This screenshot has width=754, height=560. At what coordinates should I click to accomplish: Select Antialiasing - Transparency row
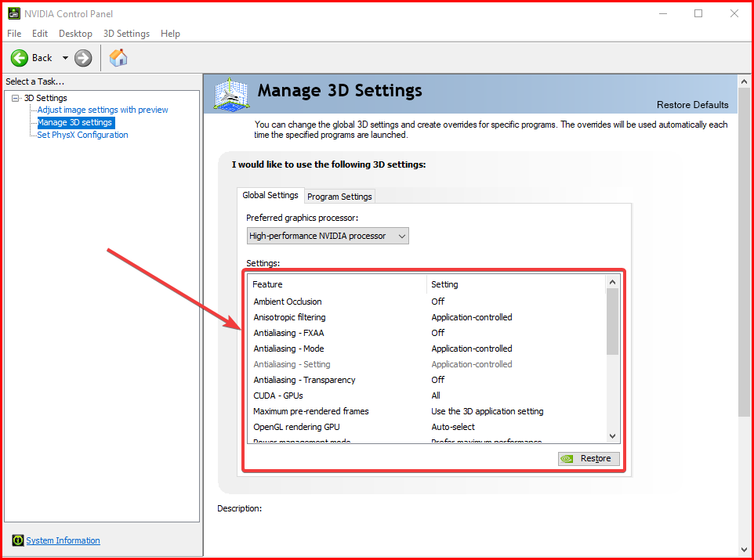(x=426, y=380)
